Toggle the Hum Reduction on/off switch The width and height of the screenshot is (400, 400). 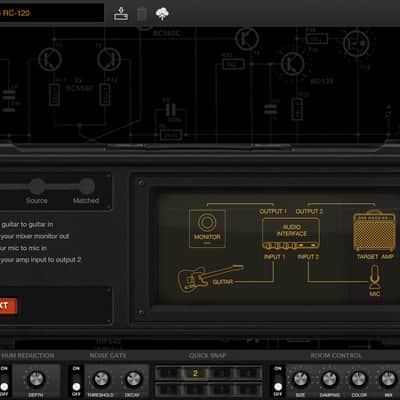pos(4,382)
